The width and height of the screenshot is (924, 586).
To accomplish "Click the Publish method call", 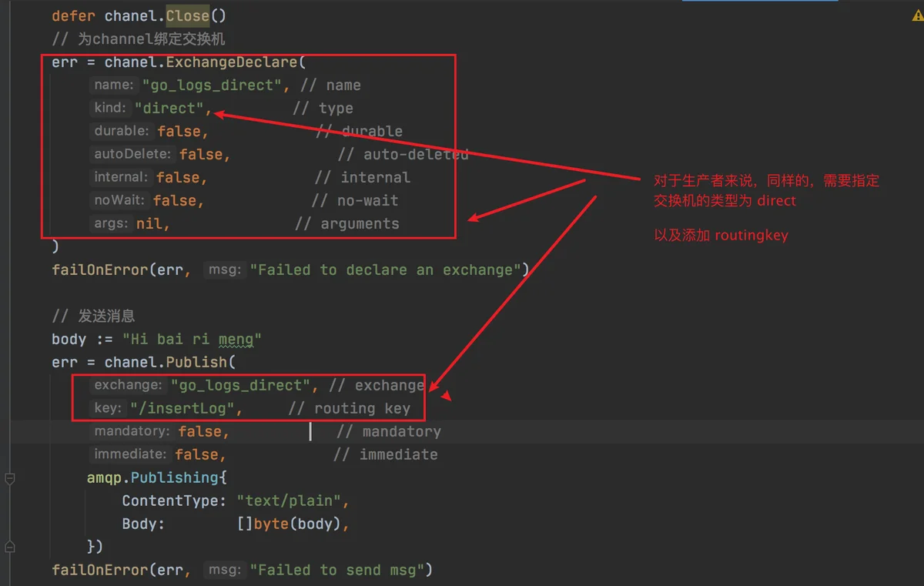I will tap(197, 362).
